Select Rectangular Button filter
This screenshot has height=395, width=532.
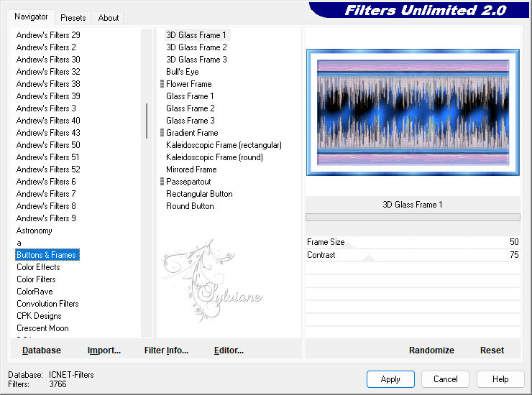coord(199,194)
